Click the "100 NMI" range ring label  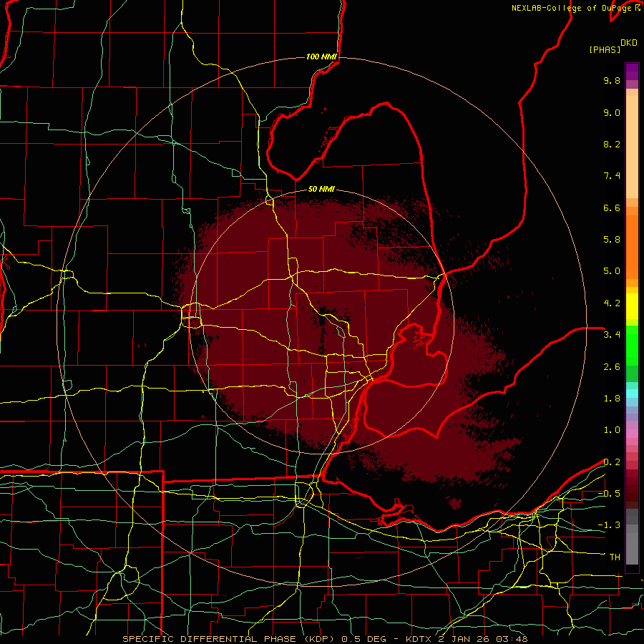(x=321, y=57)
